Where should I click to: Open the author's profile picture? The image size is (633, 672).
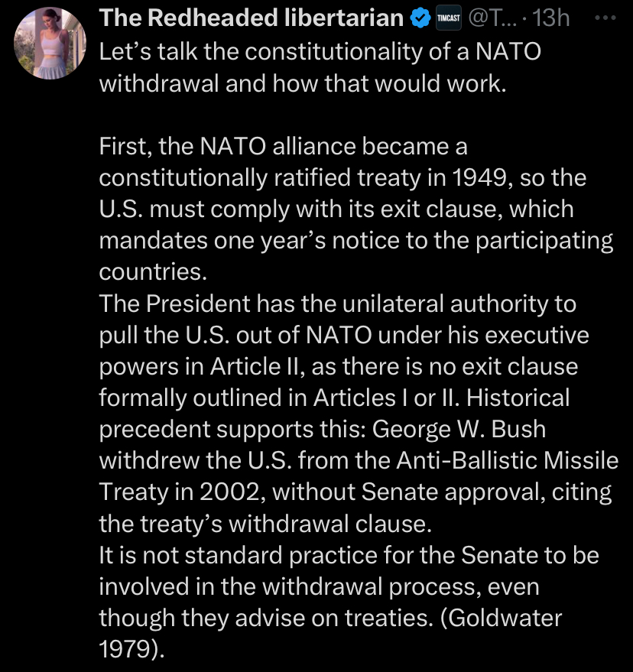(x=50, y=44)
